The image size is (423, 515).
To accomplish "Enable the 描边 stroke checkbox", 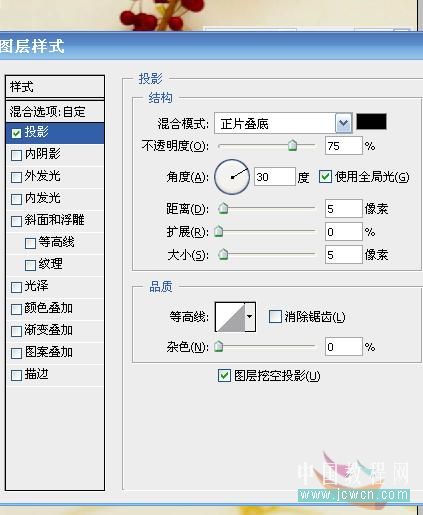I will (16, 376).
